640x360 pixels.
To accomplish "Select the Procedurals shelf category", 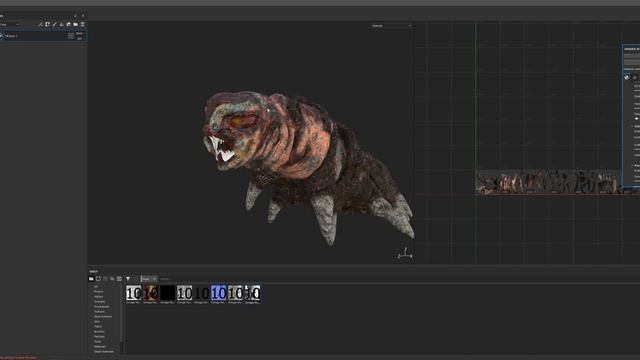I will [102, 307].
